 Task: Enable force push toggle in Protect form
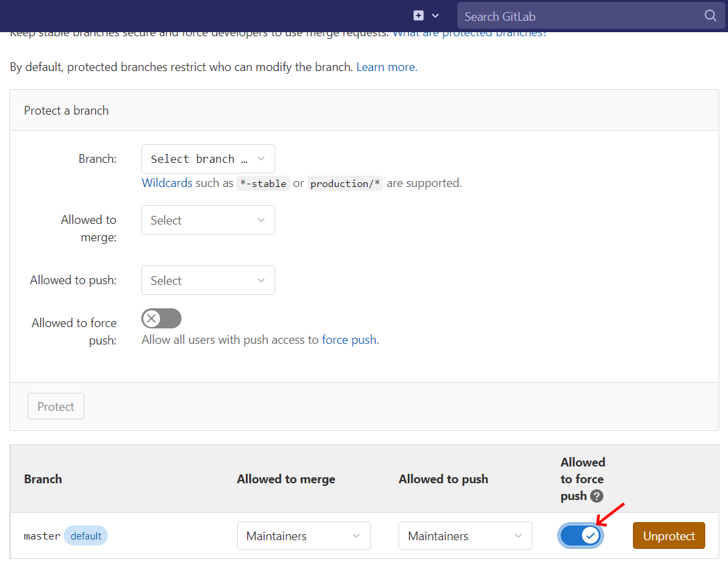[x=161, y=318]
